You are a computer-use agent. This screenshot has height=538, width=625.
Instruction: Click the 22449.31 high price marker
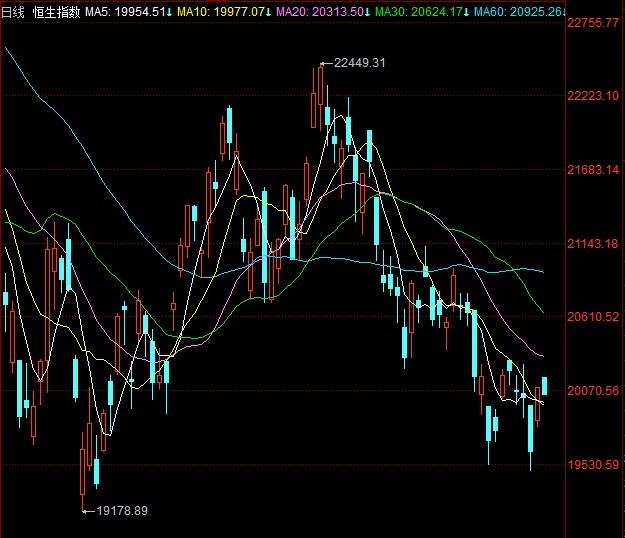pyautogui.click(x=359, y=62)
